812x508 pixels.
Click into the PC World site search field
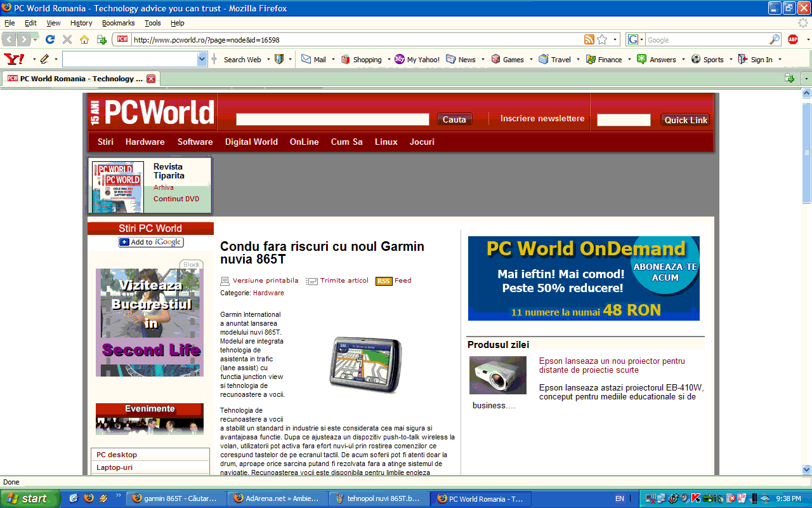click(x=332, y=119)
